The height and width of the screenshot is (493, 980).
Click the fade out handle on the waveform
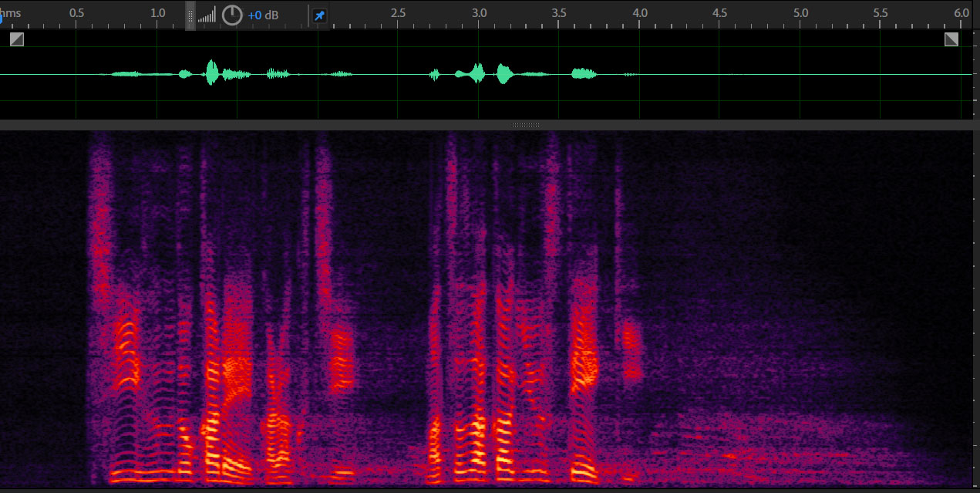click(x=951, y=39)
